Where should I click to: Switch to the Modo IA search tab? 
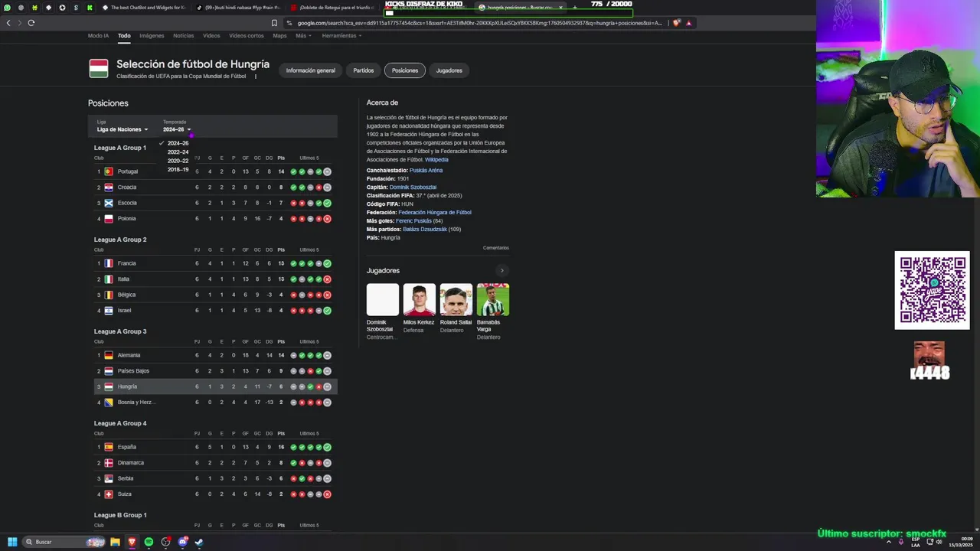point(98,36)
